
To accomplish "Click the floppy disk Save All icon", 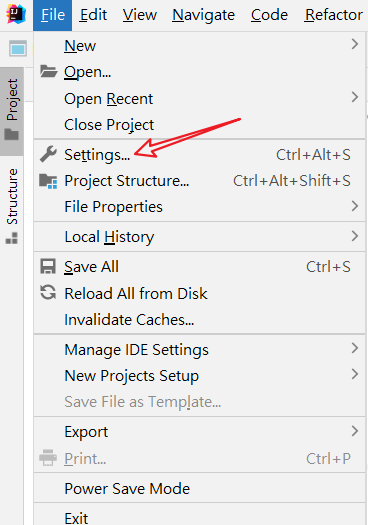I will tap(48, 267).
